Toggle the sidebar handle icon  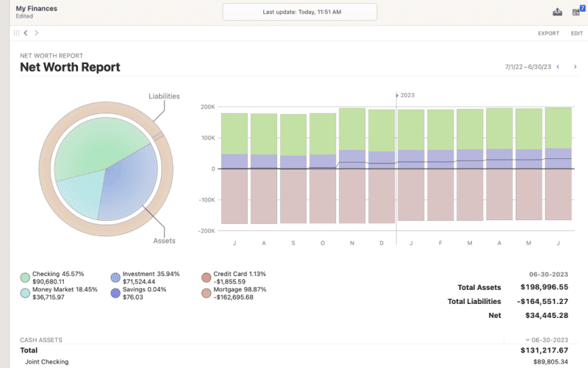point(16,33)
